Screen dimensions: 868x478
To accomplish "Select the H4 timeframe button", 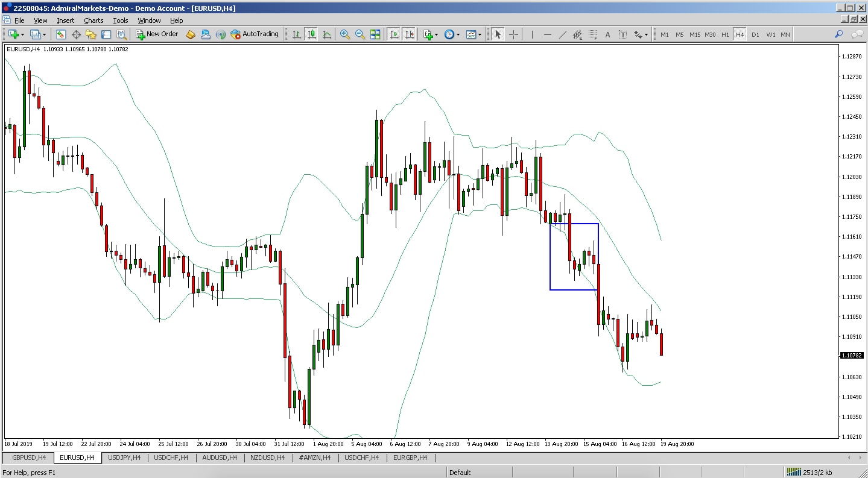I will click(x=740, y=34).
